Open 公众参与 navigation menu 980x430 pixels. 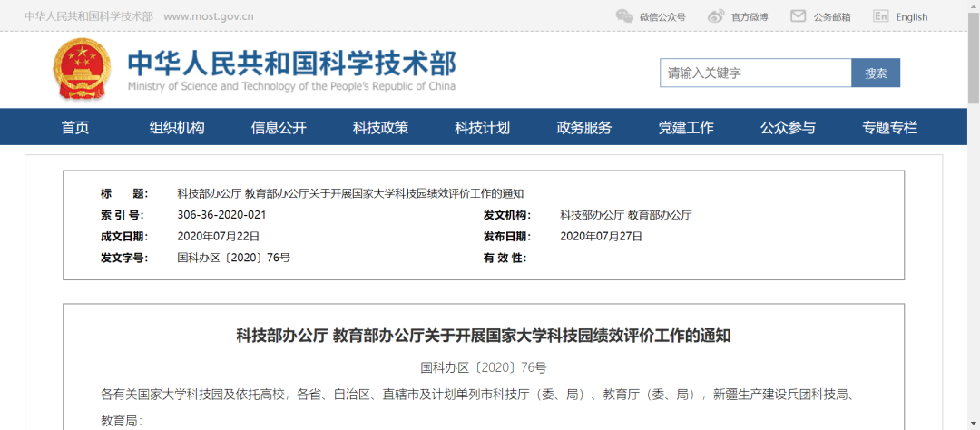point(789,128)
